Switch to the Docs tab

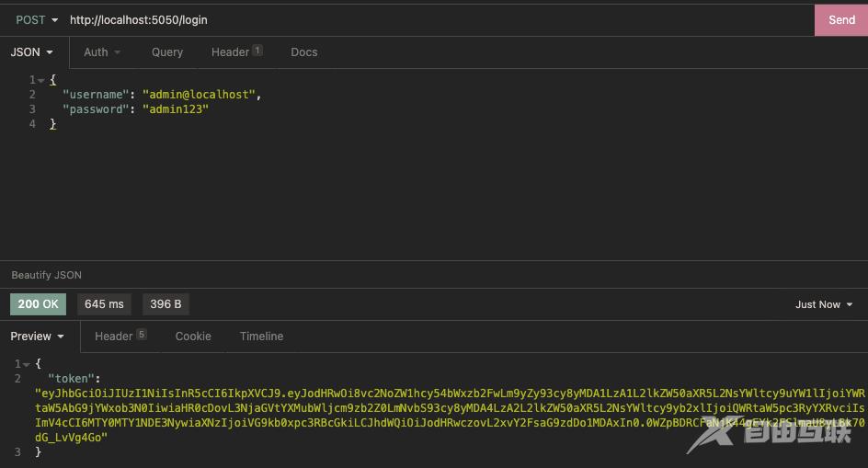click(304, 52)
